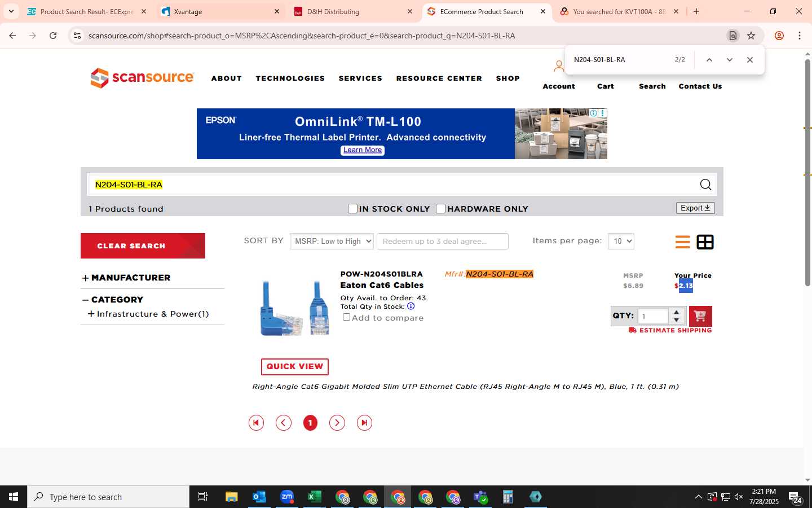Add product to cart with red cart icon
812x508 pixels.
point(700,316)
